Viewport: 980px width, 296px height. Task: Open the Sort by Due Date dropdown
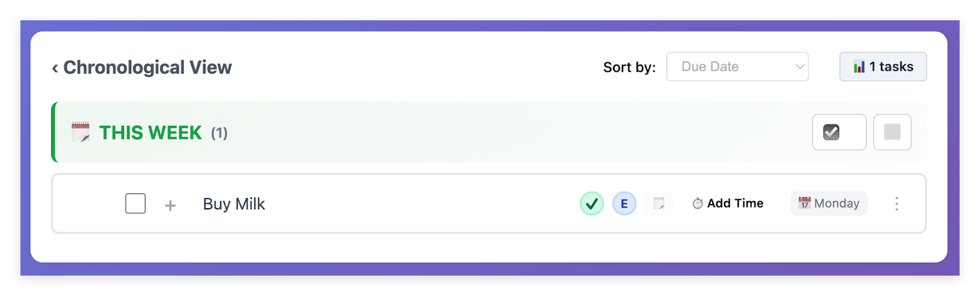click(x=737, y=67)
